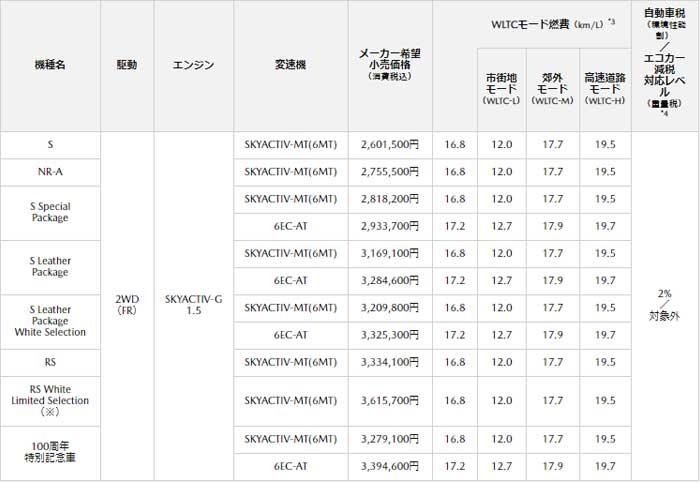
Task: Click the price 3,325,300円
Action: (390, 335)
